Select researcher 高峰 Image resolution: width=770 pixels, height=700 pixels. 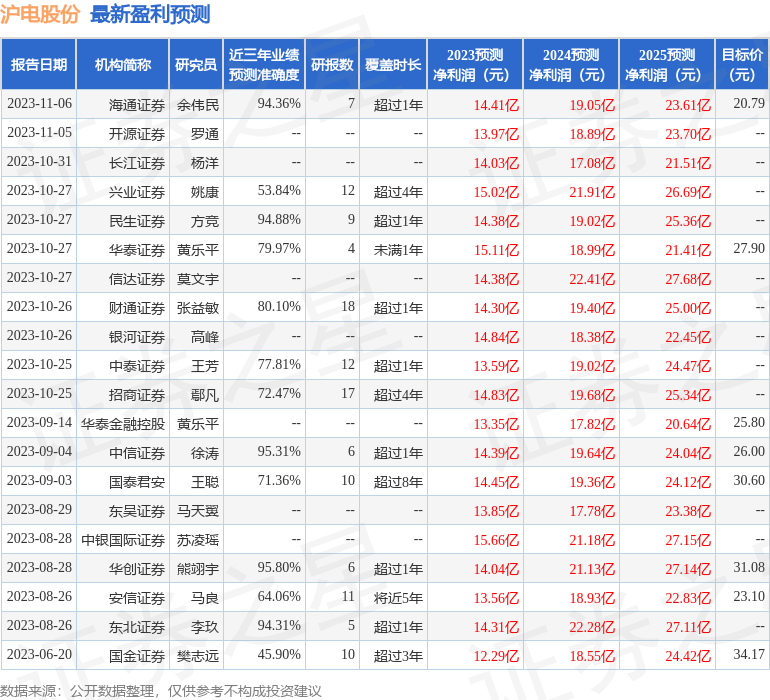205,336
